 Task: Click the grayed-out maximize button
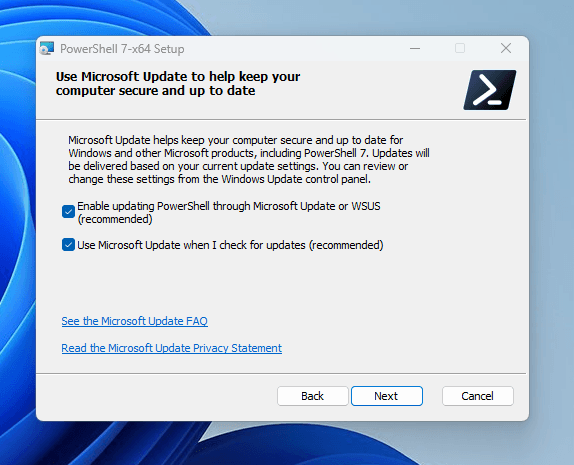pos(460,48)
